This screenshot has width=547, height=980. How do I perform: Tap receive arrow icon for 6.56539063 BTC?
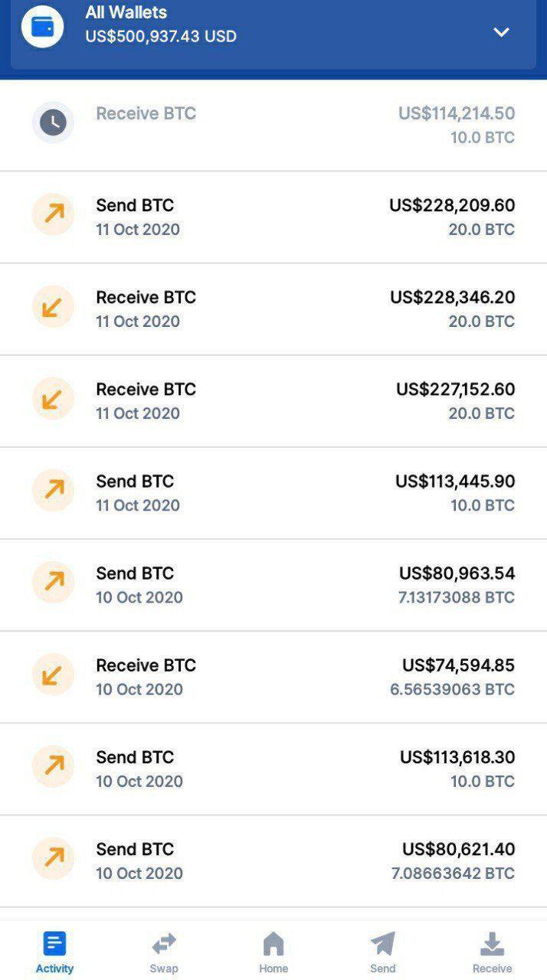(x=53, y=675)
